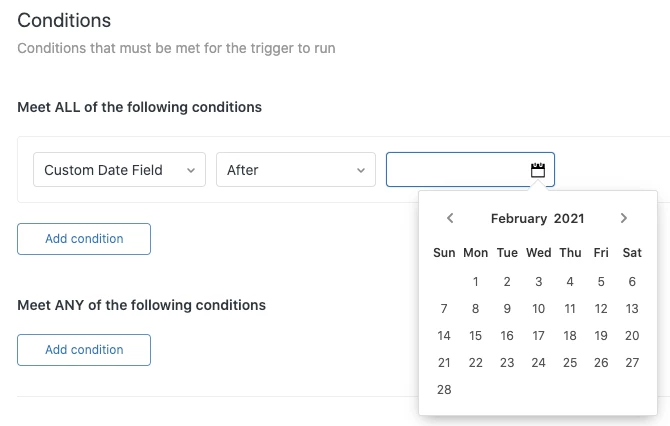Select February 10 date
The image size is (670, 426).
[538, 309]
